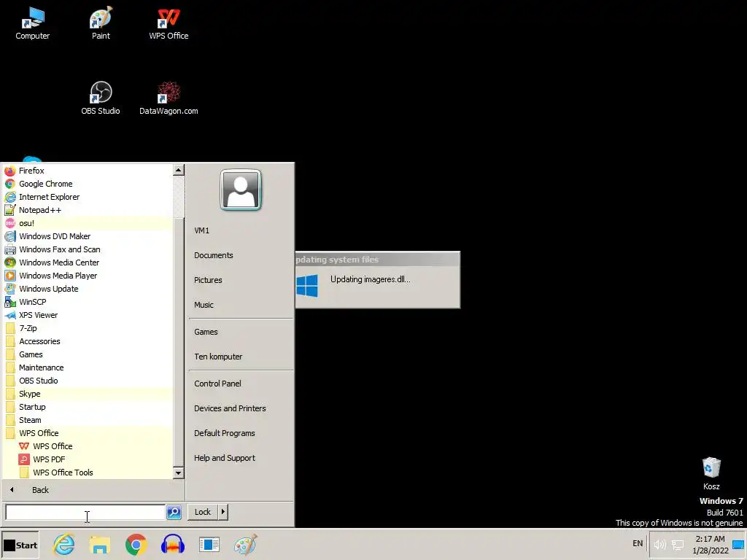Click the user account picture
This screenshot has height=560, width=747.
tap(241, 190)
